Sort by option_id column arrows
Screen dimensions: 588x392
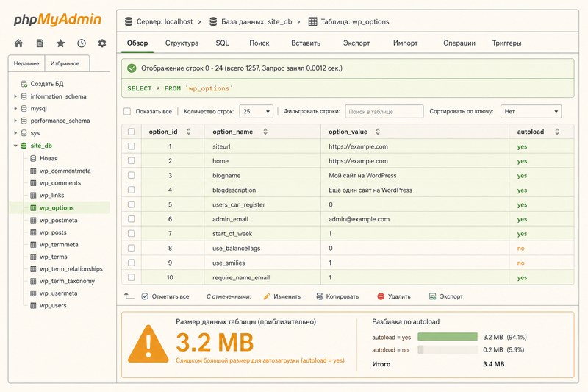(189, 132)
